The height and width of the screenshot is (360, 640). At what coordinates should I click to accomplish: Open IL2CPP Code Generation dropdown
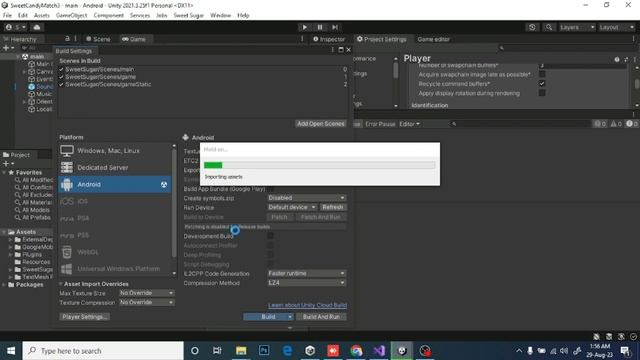tap(307, 273)
